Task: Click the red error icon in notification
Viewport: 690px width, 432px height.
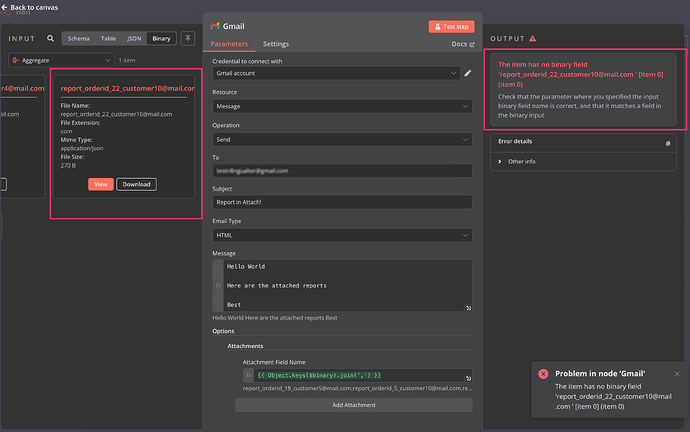Action: pyautogui.click(x=543, y=374)
